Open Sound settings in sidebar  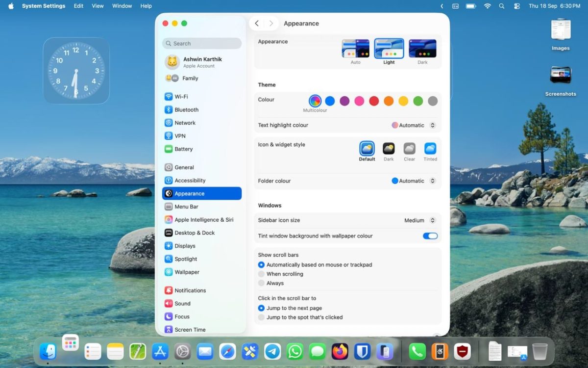click(x=202, y=304)
